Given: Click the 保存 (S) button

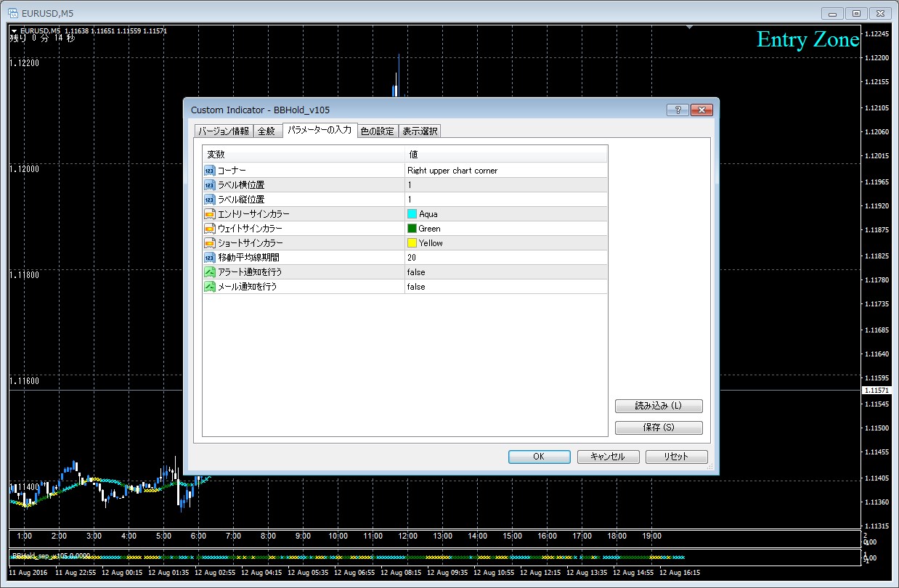Looking at the screenshot, I should point(659,428).
